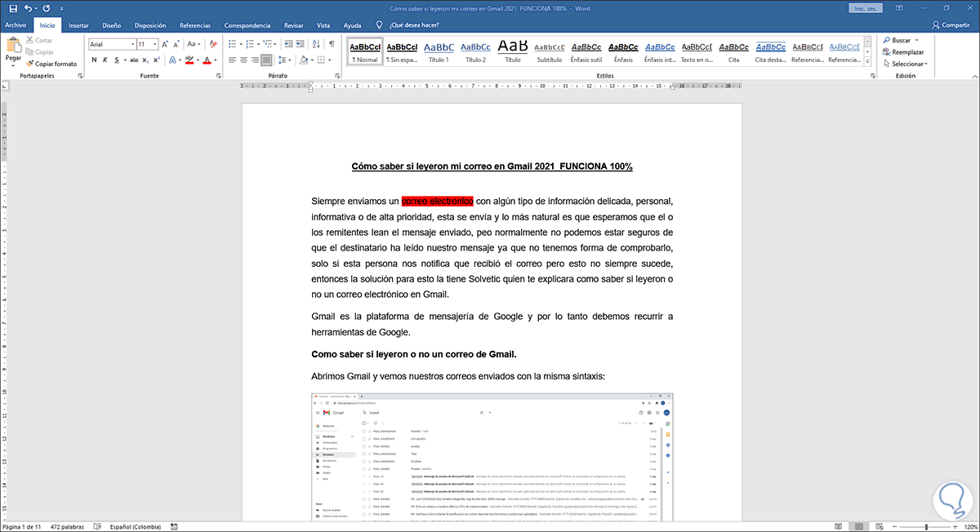Sort text with the A-Z icon
This screenshot has height=532, width=980.
click(316, 44)
